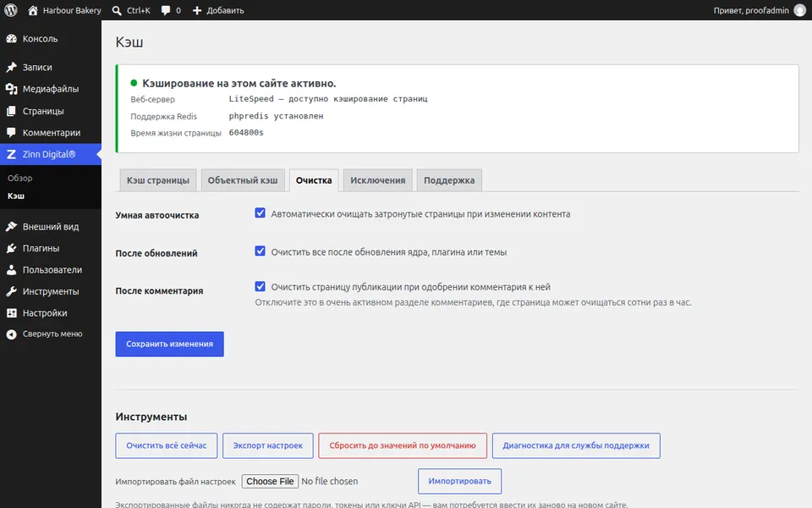The height and width of the screenshot is (508, 812).
Task: Click the Комментарии speech bubble icon
Action: click(11, 133)
